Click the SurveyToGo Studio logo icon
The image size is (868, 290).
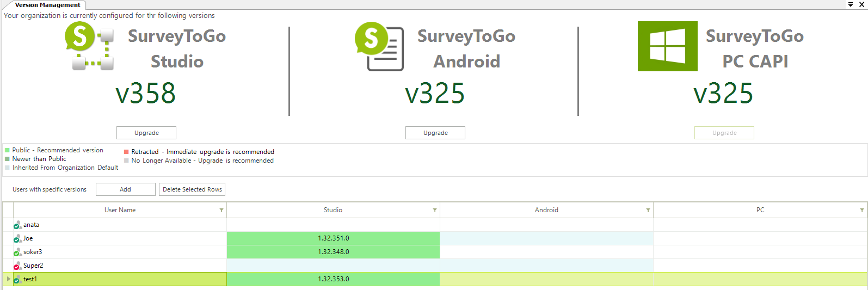click(x=89, y=46)
